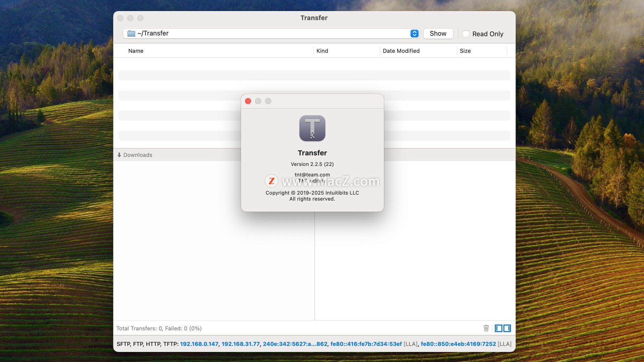
Task: Sort files by Size column
Action: click(465, 51)
